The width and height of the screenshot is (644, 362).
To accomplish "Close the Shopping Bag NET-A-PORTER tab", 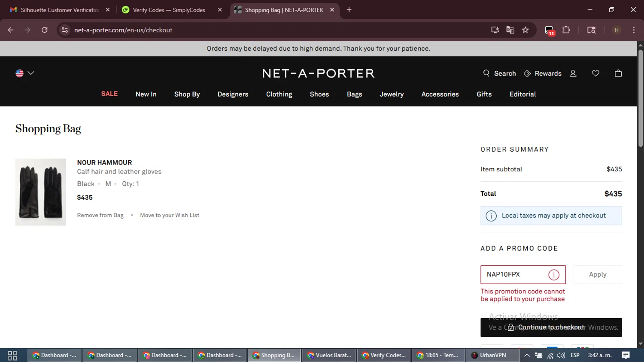I will (332, 10).
